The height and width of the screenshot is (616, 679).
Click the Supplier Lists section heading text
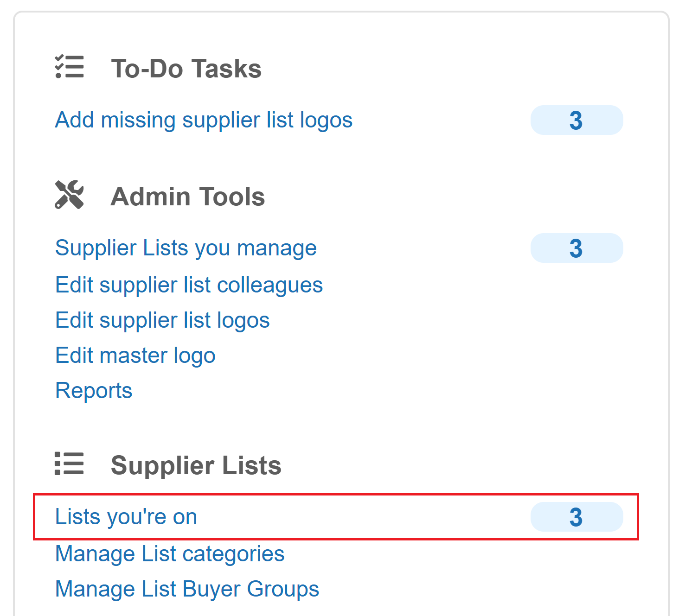tap(196, 465)
